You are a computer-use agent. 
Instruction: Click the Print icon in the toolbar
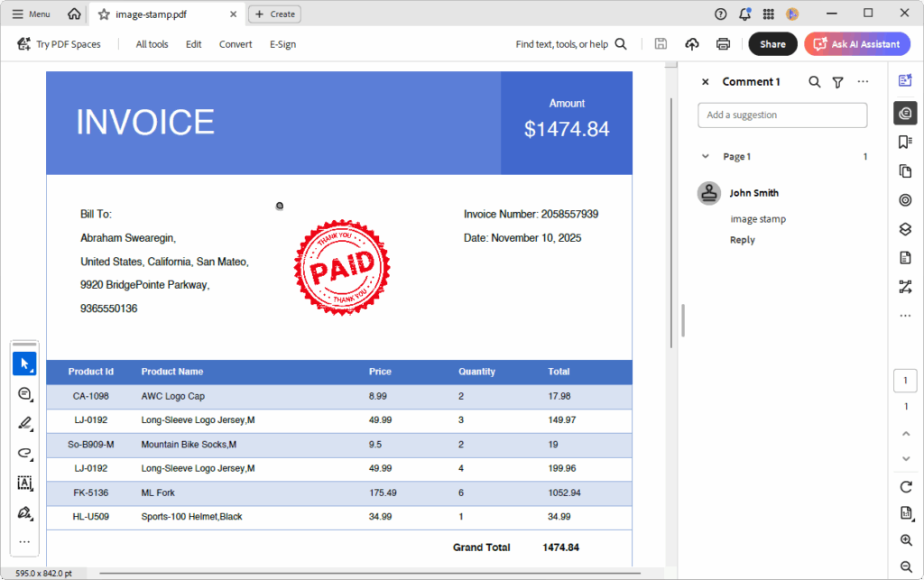click(723, 44)
